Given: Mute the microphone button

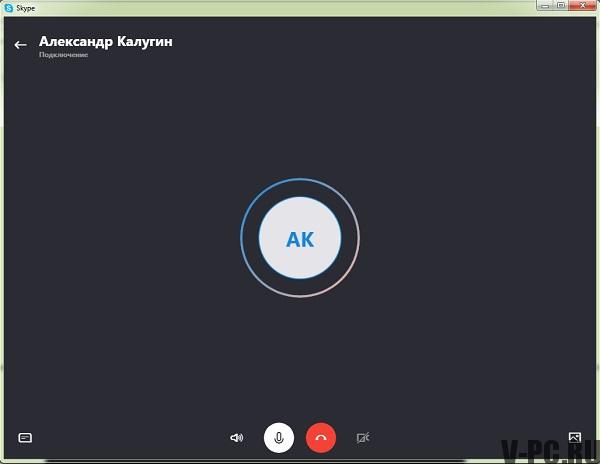Looking at the screenshot, I should coord(279,438).
